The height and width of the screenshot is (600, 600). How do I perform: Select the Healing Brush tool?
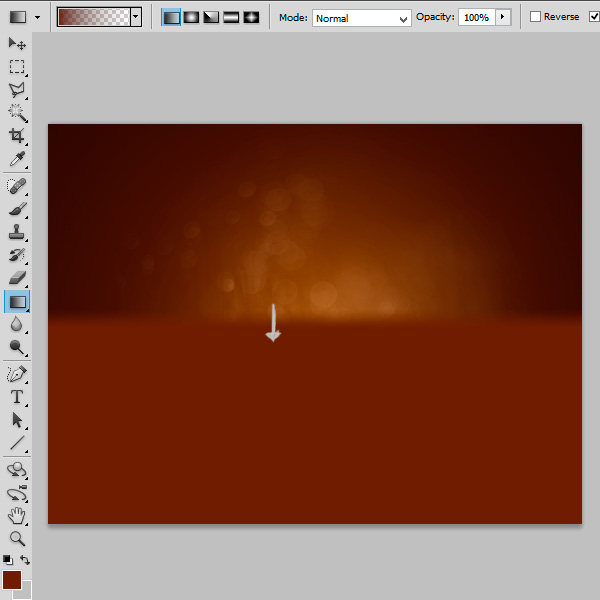pos(17,186)
